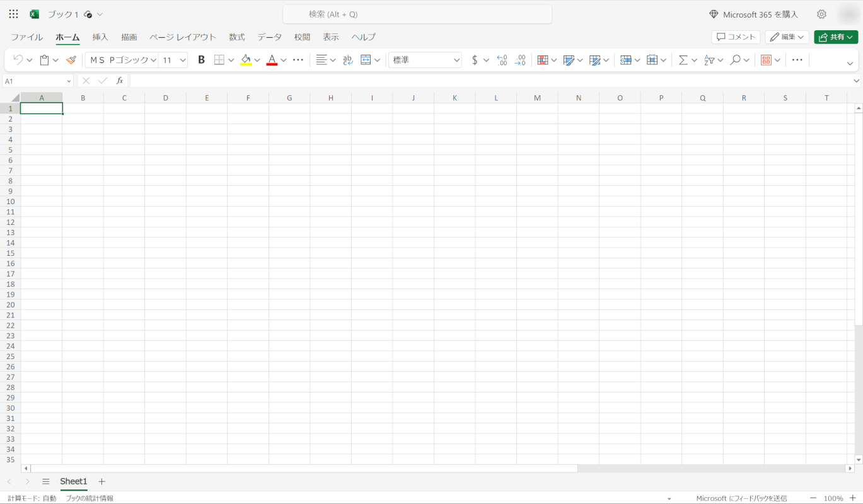This screenshot has height=504, width=863.
Task: Open the app launcher grid icon
Action: pos(13,14)
